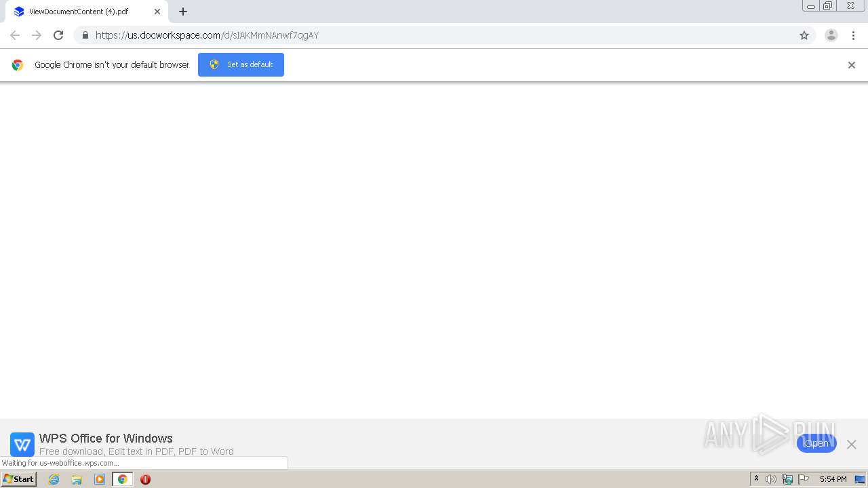Set Chrome as default browser
The height and width of the screenshot is (488, 868).
point(241,64)
